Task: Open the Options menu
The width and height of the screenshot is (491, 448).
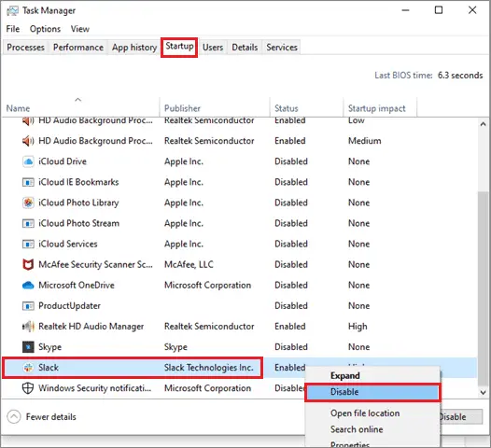Action: 45,29
